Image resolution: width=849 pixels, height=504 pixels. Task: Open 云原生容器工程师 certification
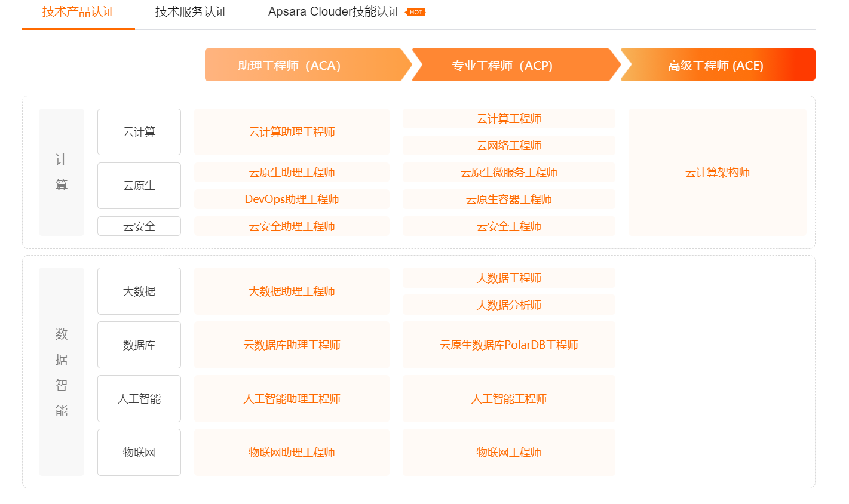pyautogui.click(x=509, y=199)
